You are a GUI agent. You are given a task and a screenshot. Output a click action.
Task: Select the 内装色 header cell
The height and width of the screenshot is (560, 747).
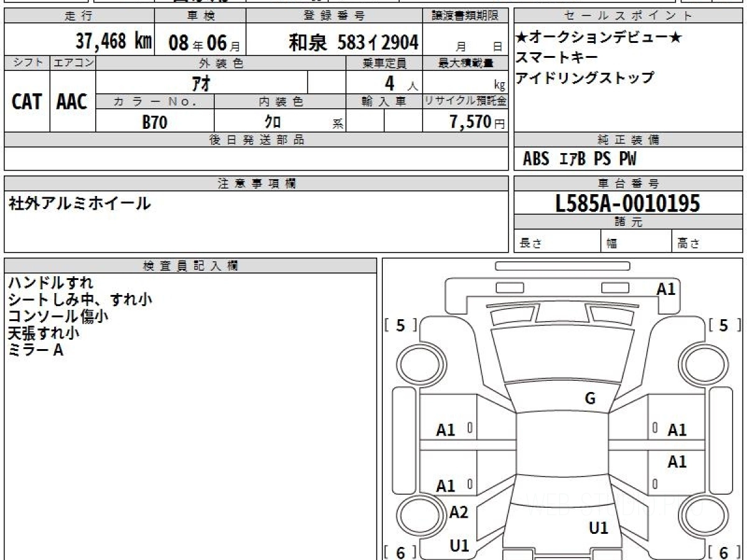coord(280,101)
